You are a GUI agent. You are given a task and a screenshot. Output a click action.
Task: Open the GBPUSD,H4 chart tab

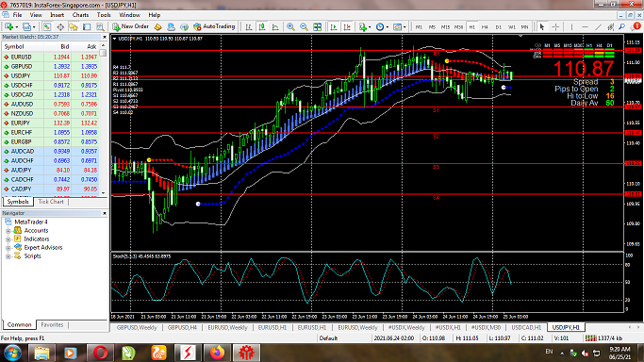click(x=182, y=327)
